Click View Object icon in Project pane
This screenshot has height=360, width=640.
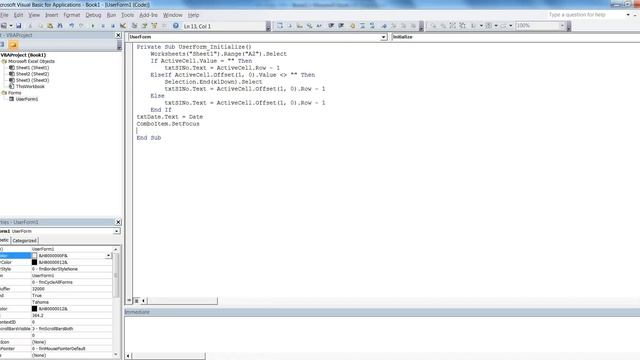tap(2, 44)
